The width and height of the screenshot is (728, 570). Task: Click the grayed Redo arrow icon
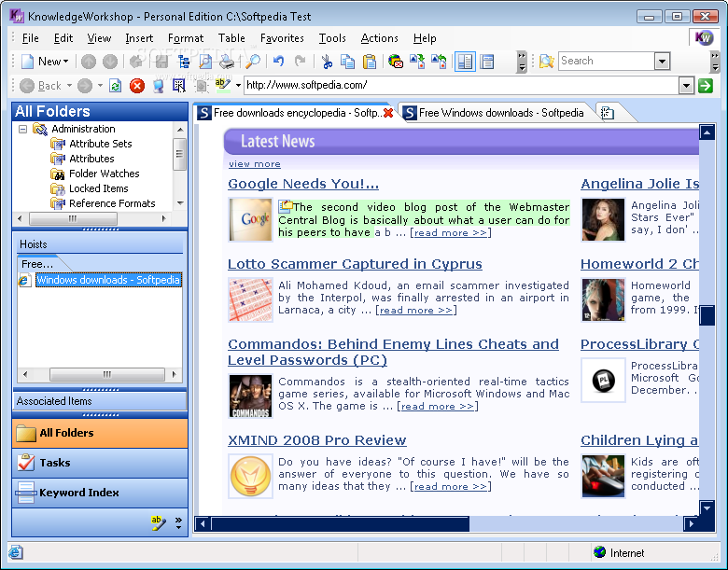(x=301, y=62)
